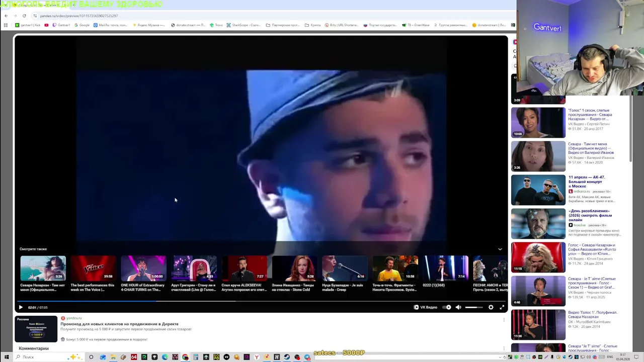Open the Комментарии heading

(34, 348)
